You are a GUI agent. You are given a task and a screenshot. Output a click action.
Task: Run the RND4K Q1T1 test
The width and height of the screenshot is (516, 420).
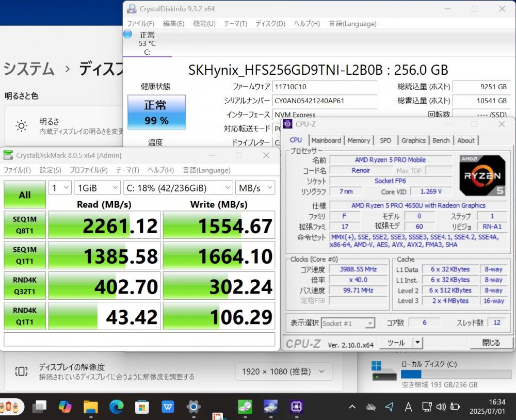(x=25, y=316)
